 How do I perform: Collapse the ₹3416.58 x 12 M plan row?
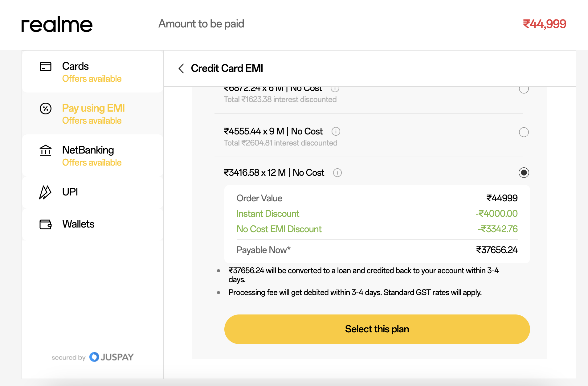tap(274, 173)
